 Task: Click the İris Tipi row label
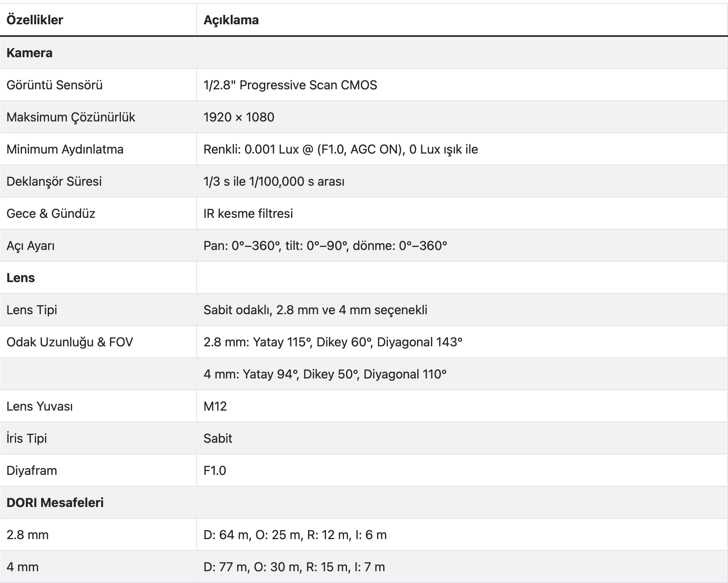click(27, 438)
